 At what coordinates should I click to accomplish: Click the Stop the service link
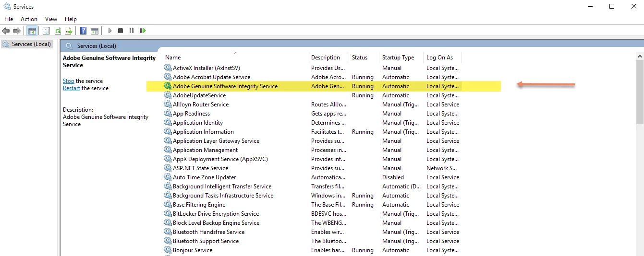[69, 81]
